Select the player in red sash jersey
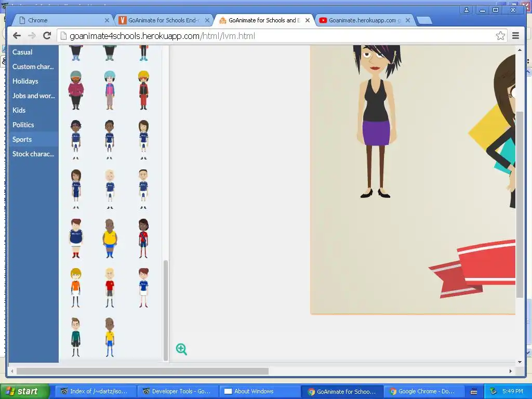This screenshot has height=399, width=532. tap(143, 238)
